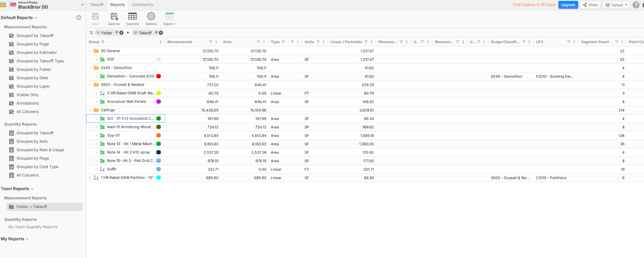The width and height of the screenshot is (644, 258).
Task: Open column menu for Area header
Action: click(264, 42)
